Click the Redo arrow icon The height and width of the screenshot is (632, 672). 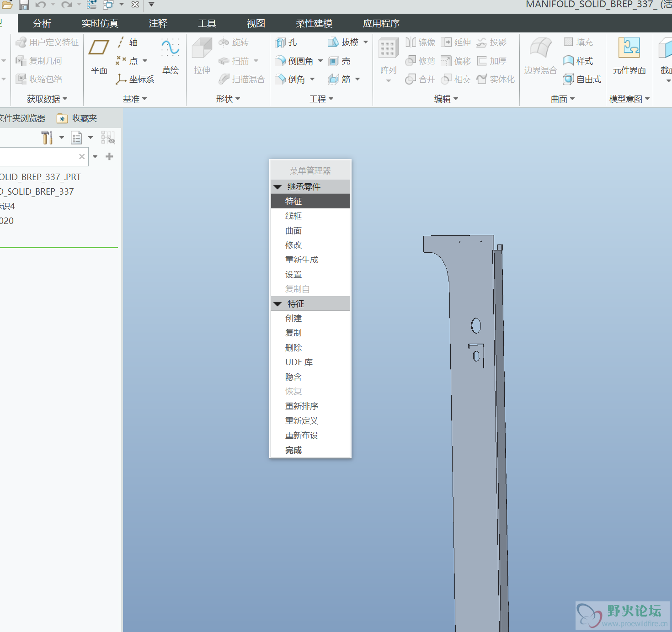coord(66,5)
